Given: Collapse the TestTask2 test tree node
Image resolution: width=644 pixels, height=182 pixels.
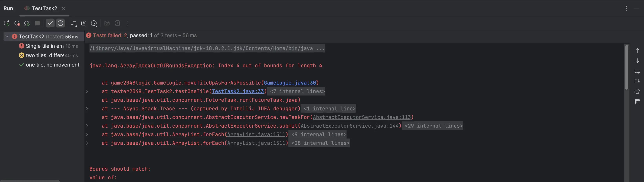Looking at the screenshot, I should coord(7,36).
